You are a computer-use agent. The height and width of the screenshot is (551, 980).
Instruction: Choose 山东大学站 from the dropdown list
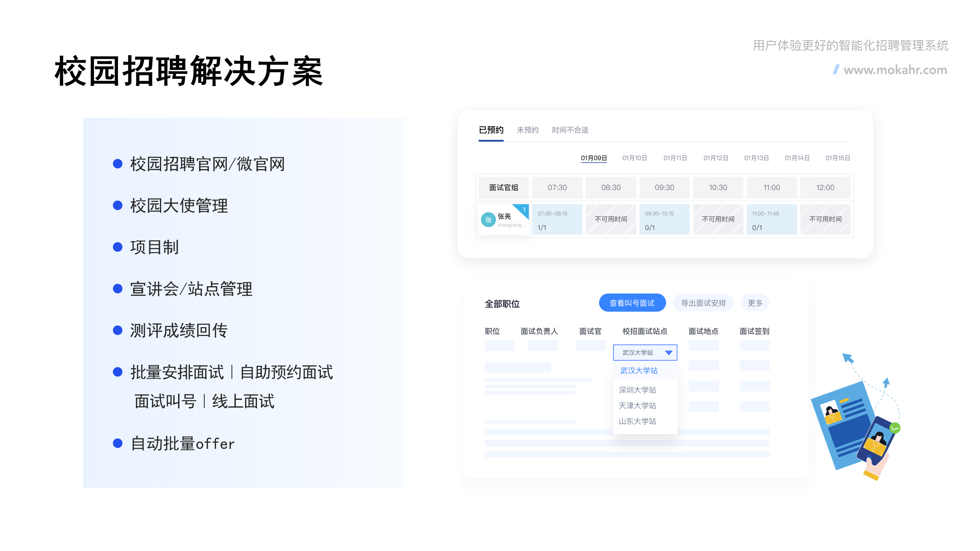[637, 421]
